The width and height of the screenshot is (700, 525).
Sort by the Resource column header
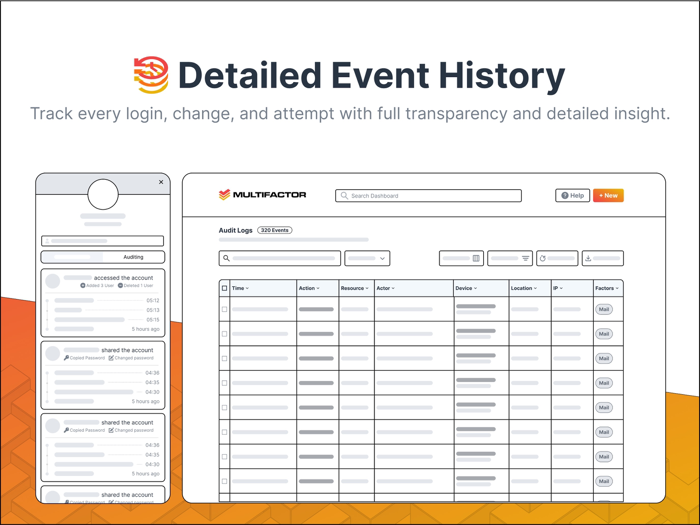click(357, 288)
